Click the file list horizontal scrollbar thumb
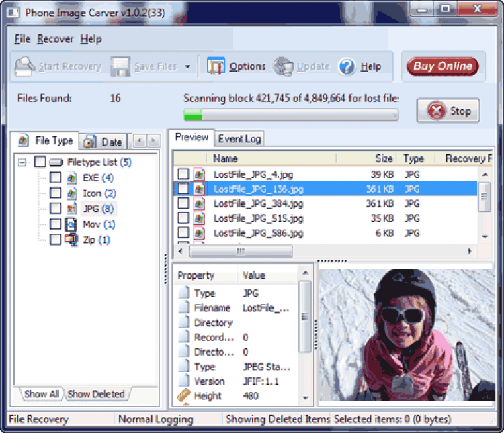 [x=241, y=251]
